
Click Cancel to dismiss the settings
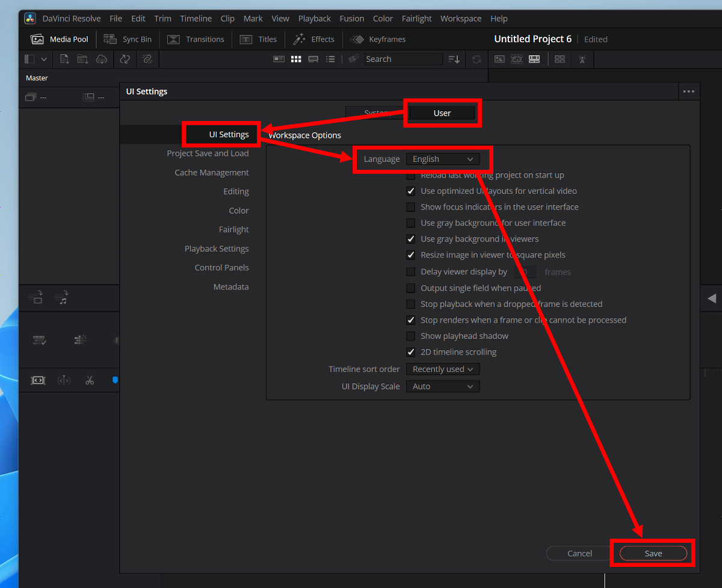579,554
